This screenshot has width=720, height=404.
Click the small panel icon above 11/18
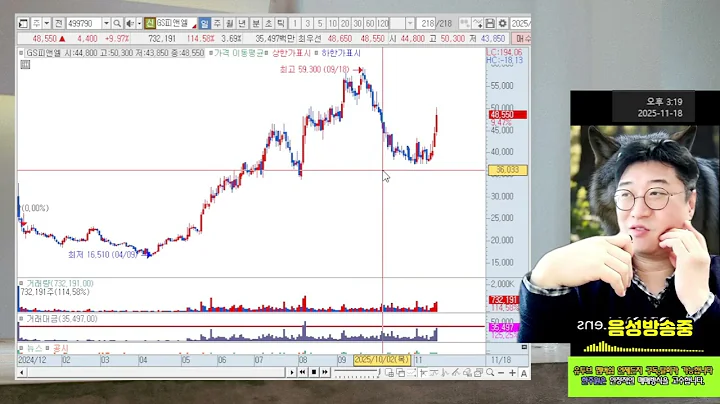[x=524, y=347]
